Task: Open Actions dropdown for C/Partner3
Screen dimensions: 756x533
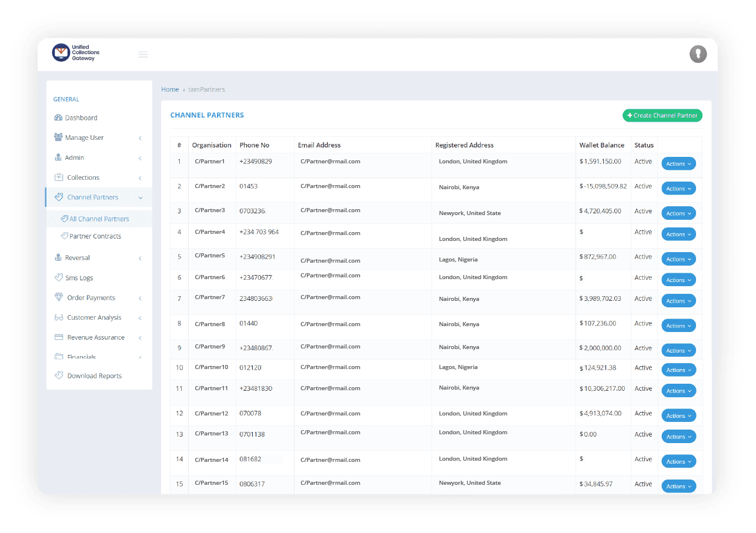Action: pyautogui.click(x=678, y=213)
